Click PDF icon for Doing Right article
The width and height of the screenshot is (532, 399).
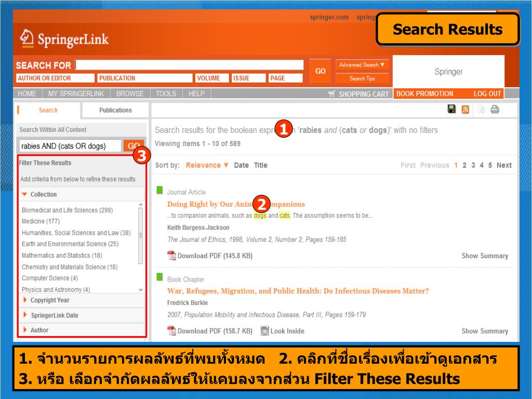point(171,256)
